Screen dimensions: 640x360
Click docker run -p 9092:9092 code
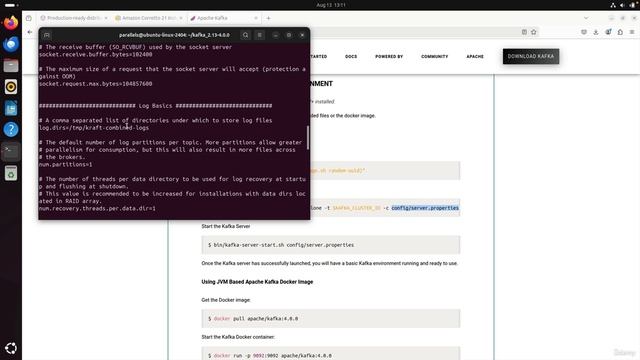tap(331, 353)
